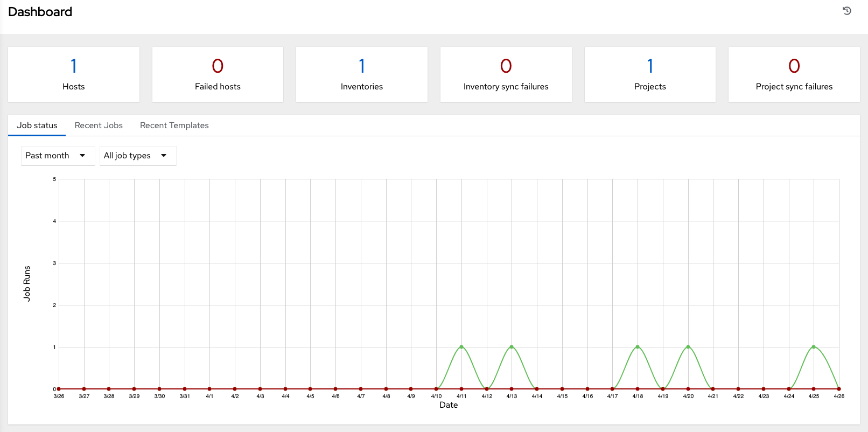Open the Inventories count card
This screenshot has height=432, width=868.
pyautogui.click(x=362, y=74)
